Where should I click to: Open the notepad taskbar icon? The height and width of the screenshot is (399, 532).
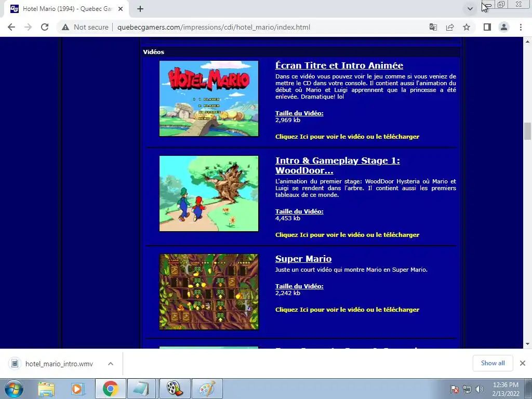coord(142,389)
